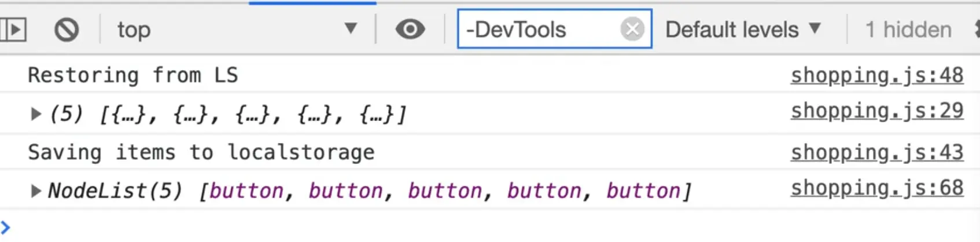Jump to shopping.js:43 source location
The width and height of the screenshot is (980, 242).
876,153
